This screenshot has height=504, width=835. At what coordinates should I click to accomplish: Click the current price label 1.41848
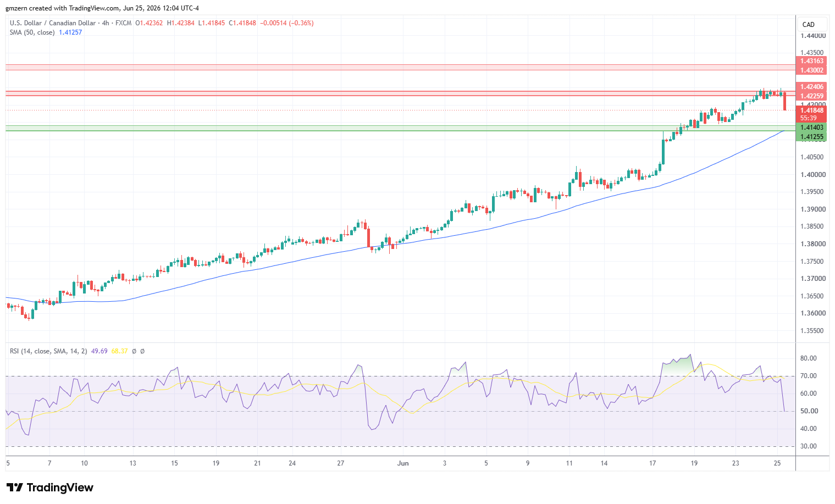tap(811, 110)
